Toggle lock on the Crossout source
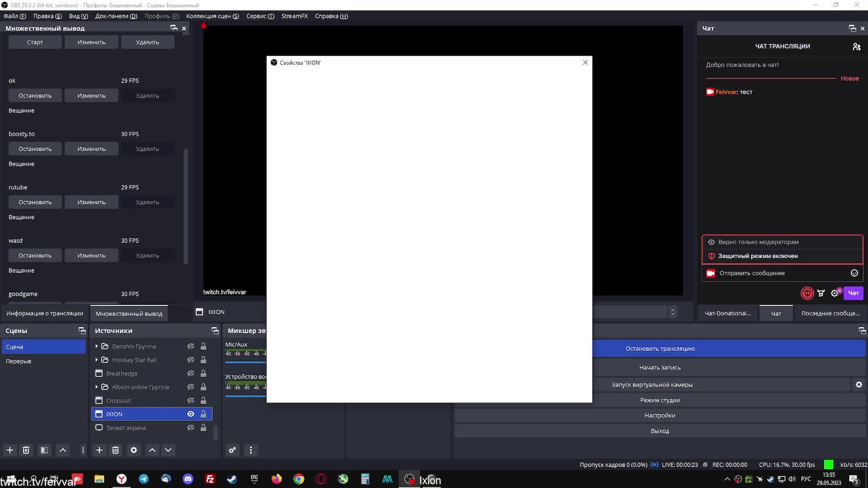Screen dimensions: 868x488 pyautogui.click(x=203, y=400)
